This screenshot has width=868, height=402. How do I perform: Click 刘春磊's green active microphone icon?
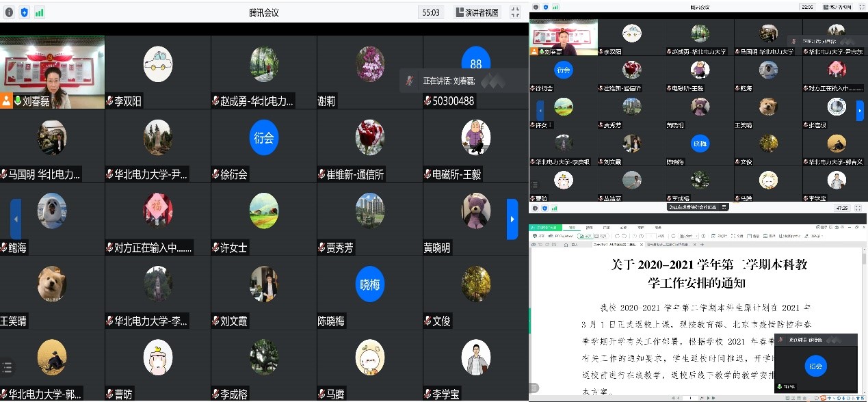18,101
